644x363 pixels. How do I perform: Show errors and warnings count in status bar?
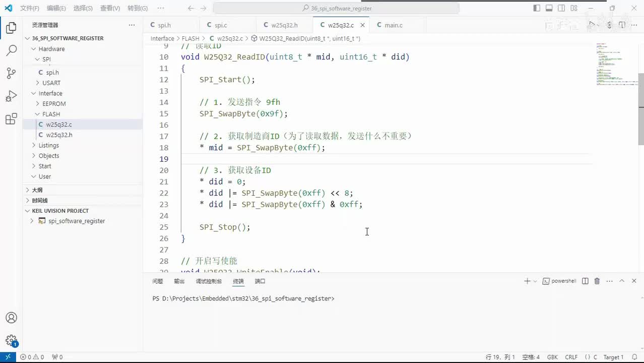click(x=32, y=357)
